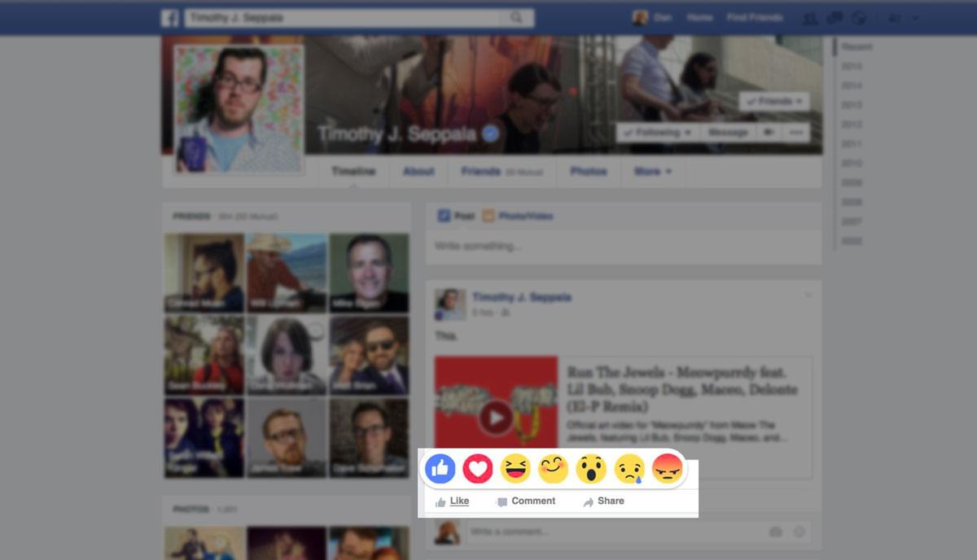Select the Love heart reaction
This screenshot has height=560, width=977.
coord(478,468)
